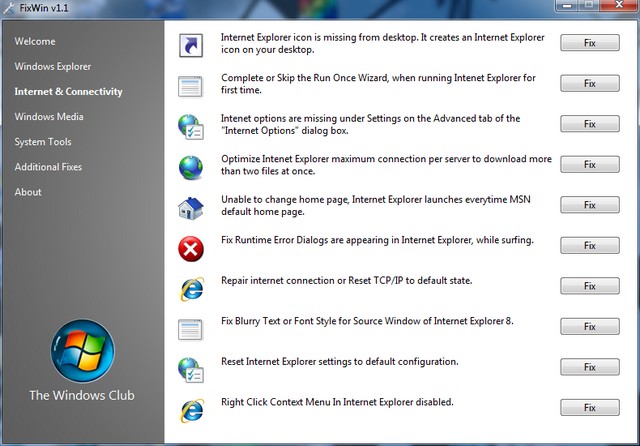Click Fix to reset TCP/IP

(590, 286)
